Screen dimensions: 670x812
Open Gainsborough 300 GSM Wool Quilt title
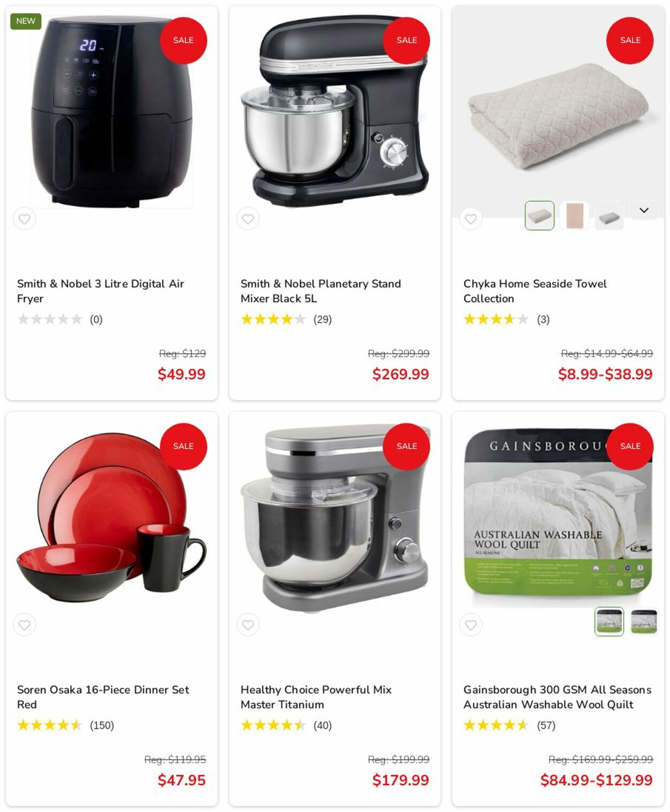557,697
